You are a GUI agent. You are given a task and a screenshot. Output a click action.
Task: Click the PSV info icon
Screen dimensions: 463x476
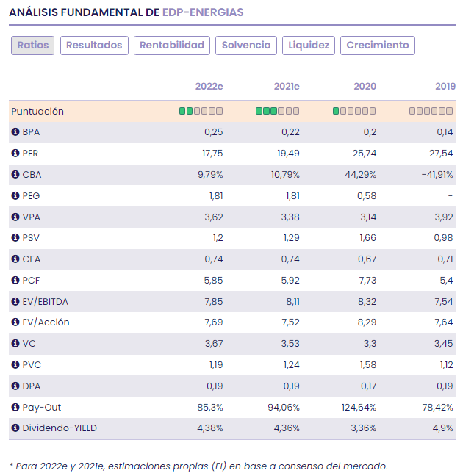15,238
